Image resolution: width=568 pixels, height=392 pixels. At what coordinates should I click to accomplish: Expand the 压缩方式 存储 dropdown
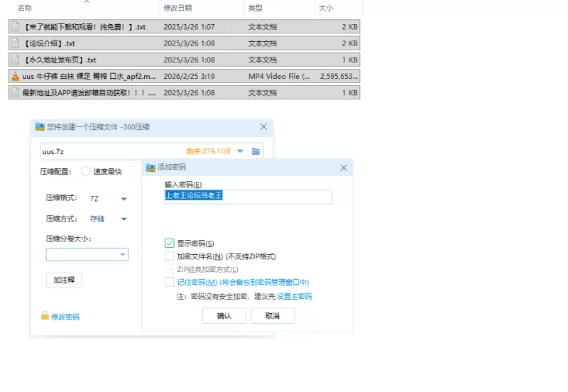click(124, 219)
